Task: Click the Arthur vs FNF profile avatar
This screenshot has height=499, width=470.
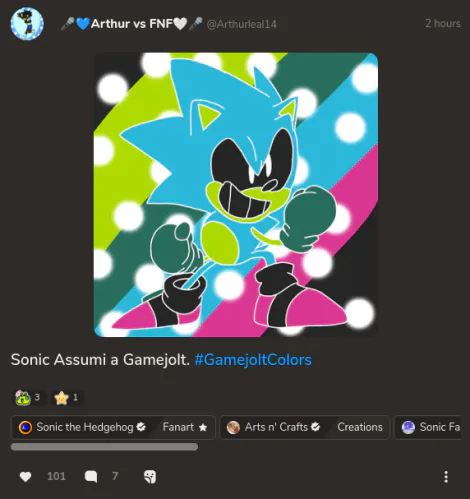Action: [27, 24]
